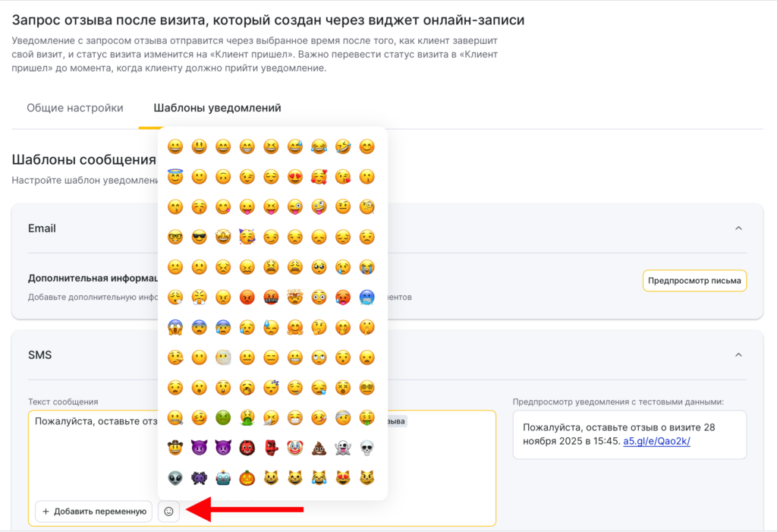Choose the jack-o-lantern pumpkin emoji
The image size is (777, 532).
[x=247, y=478]
